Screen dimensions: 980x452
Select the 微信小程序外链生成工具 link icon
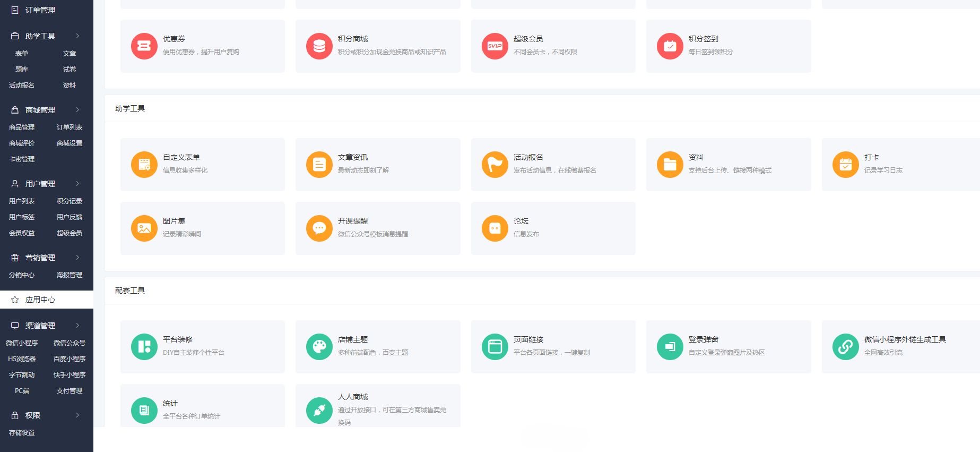click(x=846, y=347)
